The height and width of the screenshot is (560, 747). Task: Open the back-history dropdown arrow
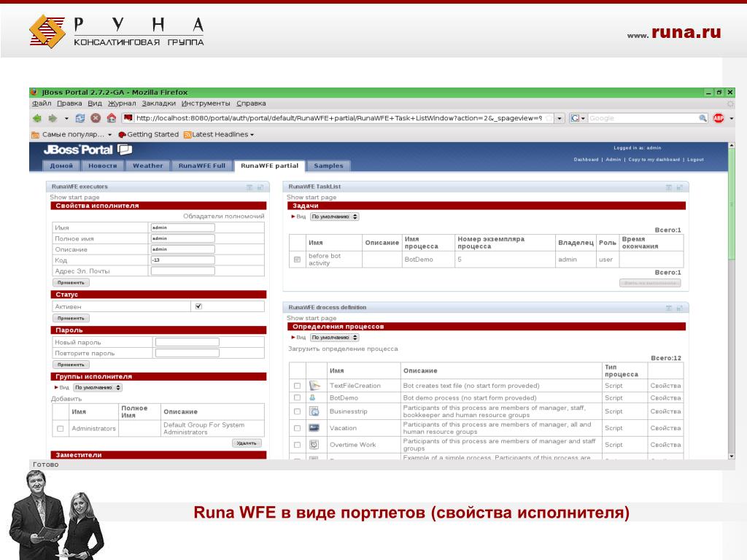click(x=66, y=118)
